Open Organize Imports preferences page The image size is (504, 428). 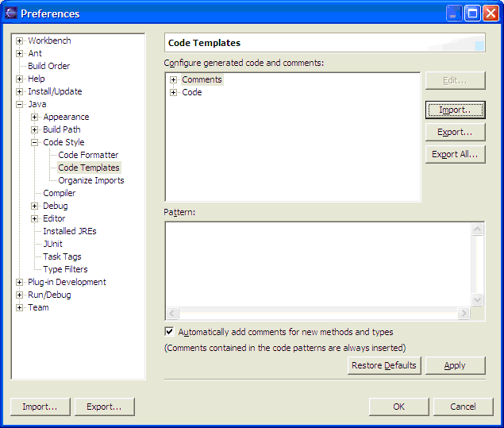pos(90,181)
